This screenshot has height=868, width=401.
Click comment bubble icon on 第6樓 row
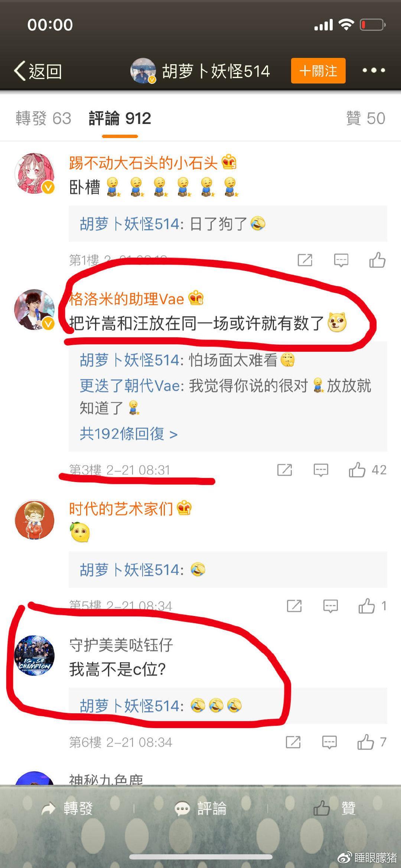click(329, 742)
